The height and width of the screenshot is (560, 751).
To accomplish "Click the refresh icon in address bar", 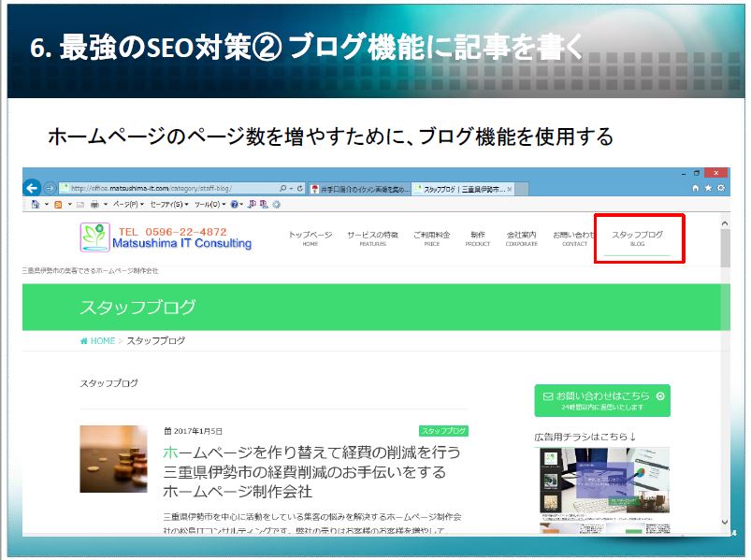I will point(299,188).
